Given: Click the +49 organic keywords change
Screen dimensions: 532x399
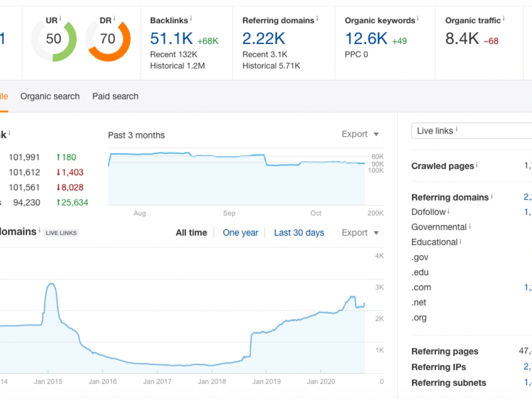Looking at the screenshot, I should (400, 41).
